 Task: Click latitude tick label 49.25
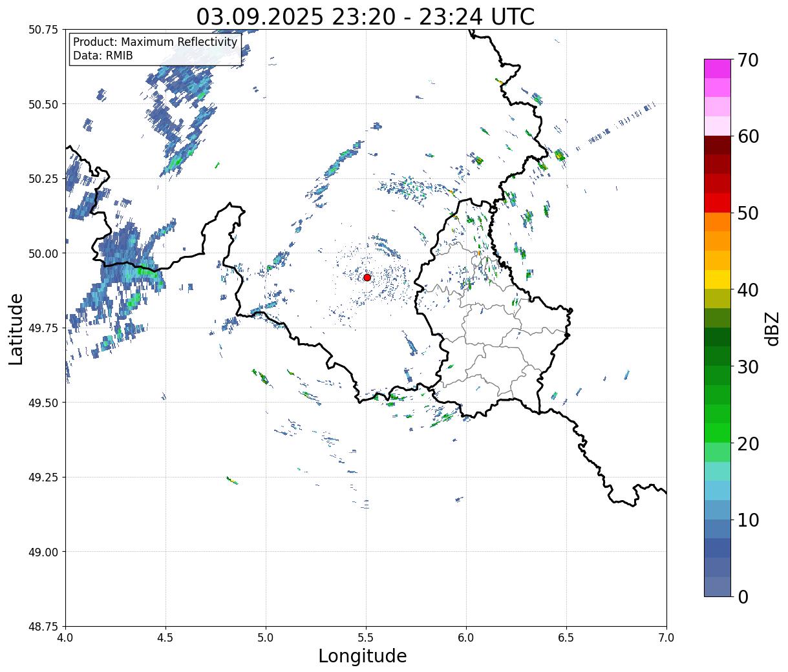(x=43, y=478)
